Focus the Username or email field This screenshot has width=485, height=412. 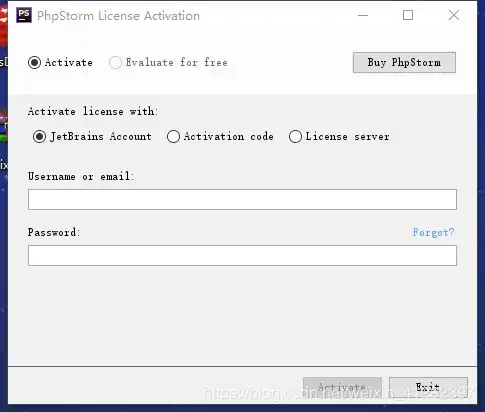click(x=242, y=199)
